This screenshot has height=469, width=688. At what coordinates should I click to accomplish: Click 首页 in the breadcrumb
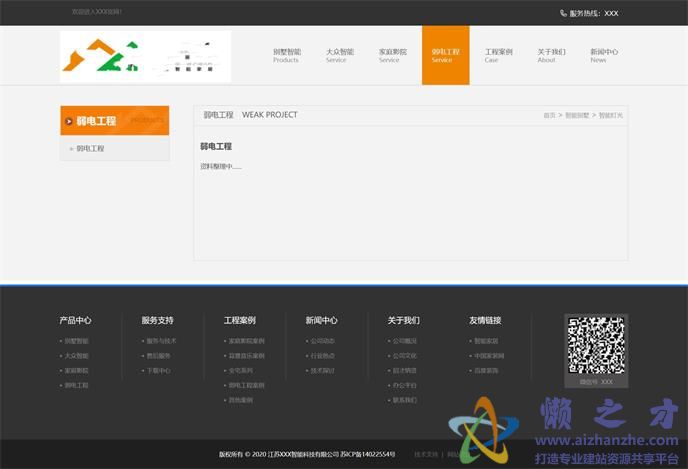(x=549, y=115)
